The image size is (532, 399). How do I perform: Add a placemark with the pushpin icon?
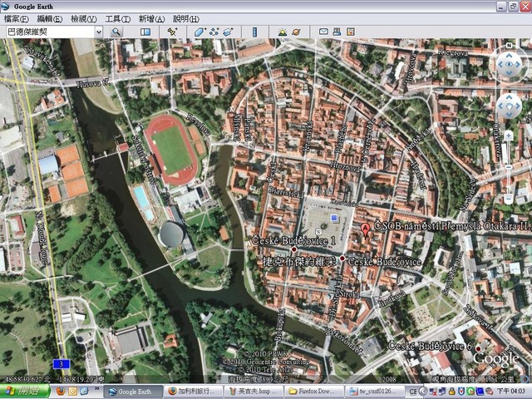(x=172, y=32)
